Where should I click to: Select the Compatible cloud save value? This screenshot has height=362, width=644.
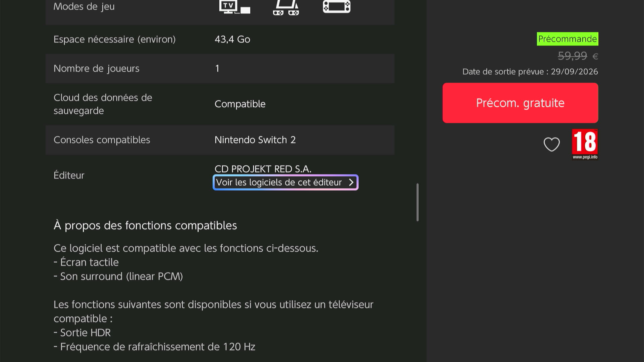pos(240,104)
